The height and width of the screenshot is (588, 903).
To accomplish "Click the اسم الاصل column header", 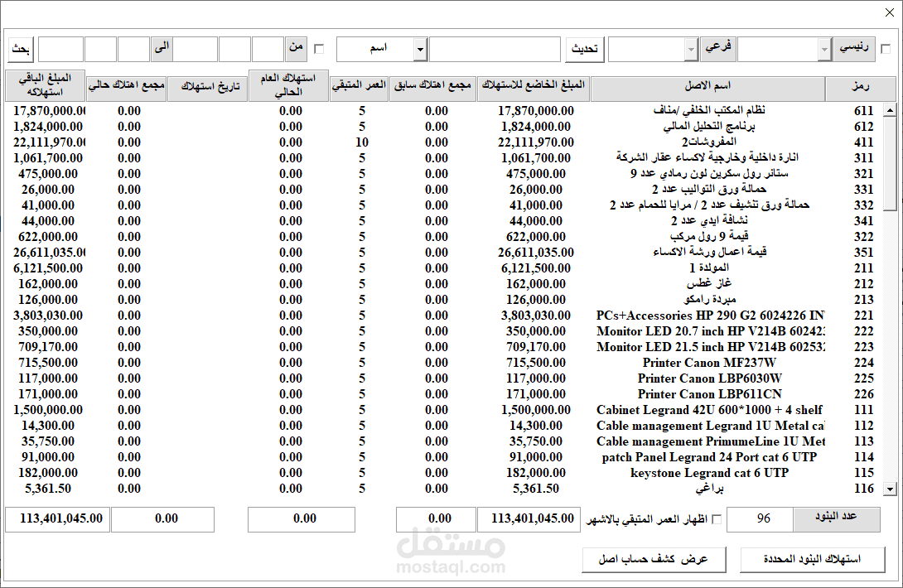I will [x=707, y=89].
